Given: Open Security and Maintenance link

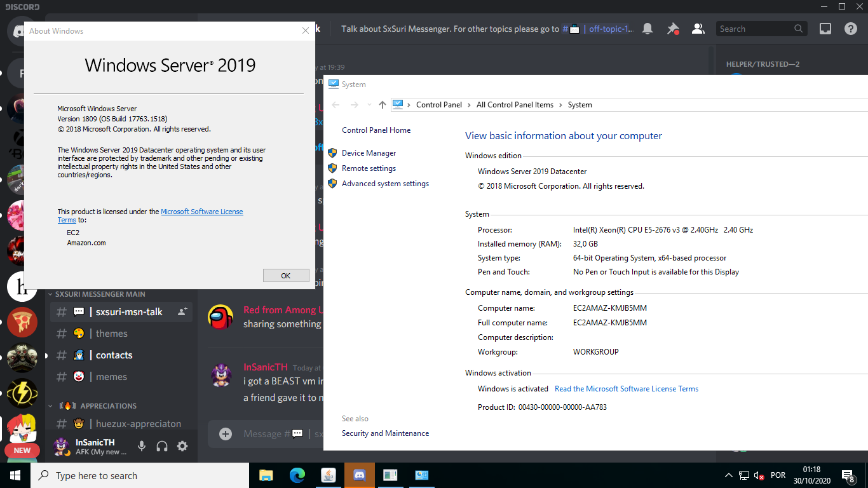Looking at the screenshot, I should (385, 433).
